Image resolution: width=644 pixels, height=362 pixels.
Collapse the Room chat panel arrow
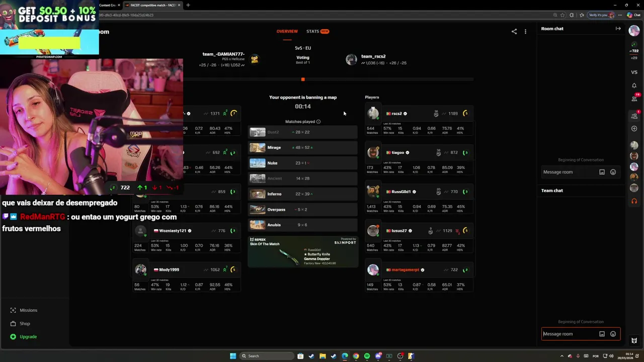[x=618, y=29]
